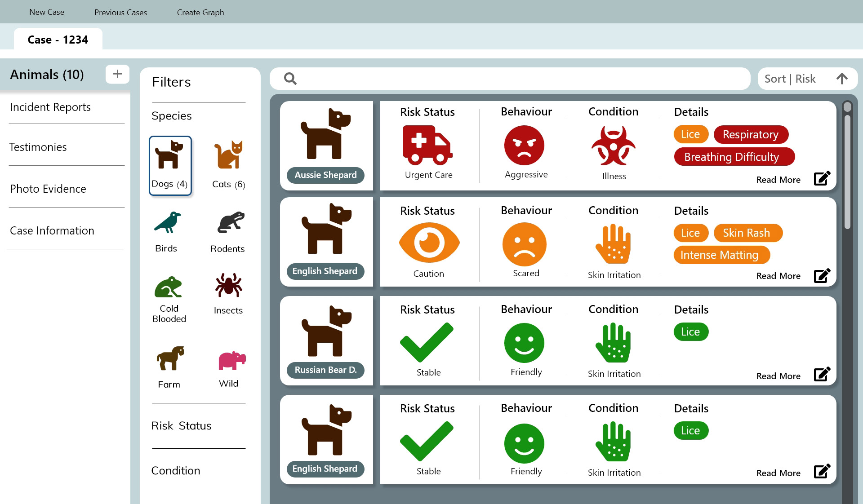Select the Cats species filter

(x=228, y=165)
